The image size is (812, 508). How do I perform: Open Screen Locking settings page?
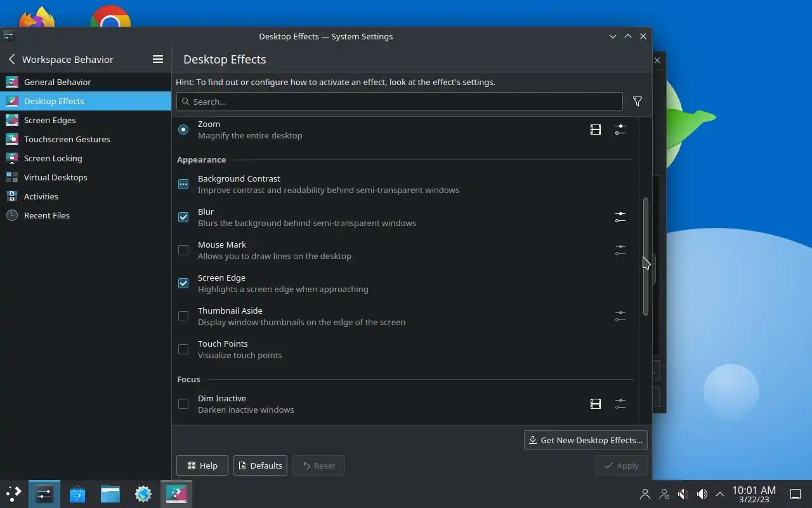tap(86, 158)
